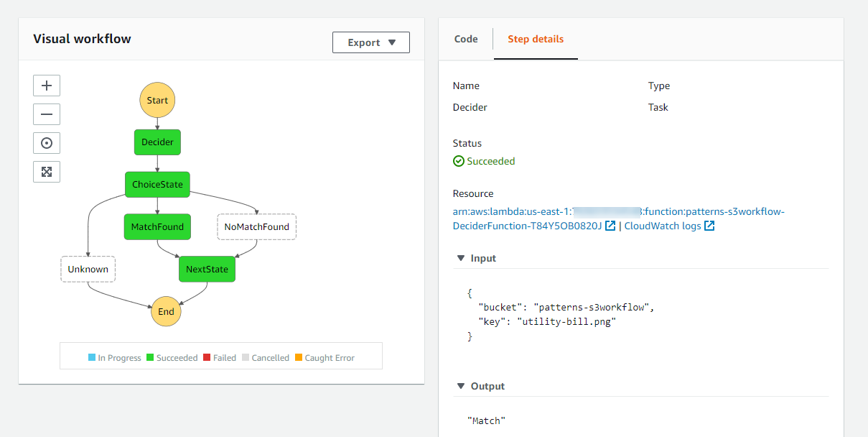
Task: Select the MatchFound state node
Action: 157,226
